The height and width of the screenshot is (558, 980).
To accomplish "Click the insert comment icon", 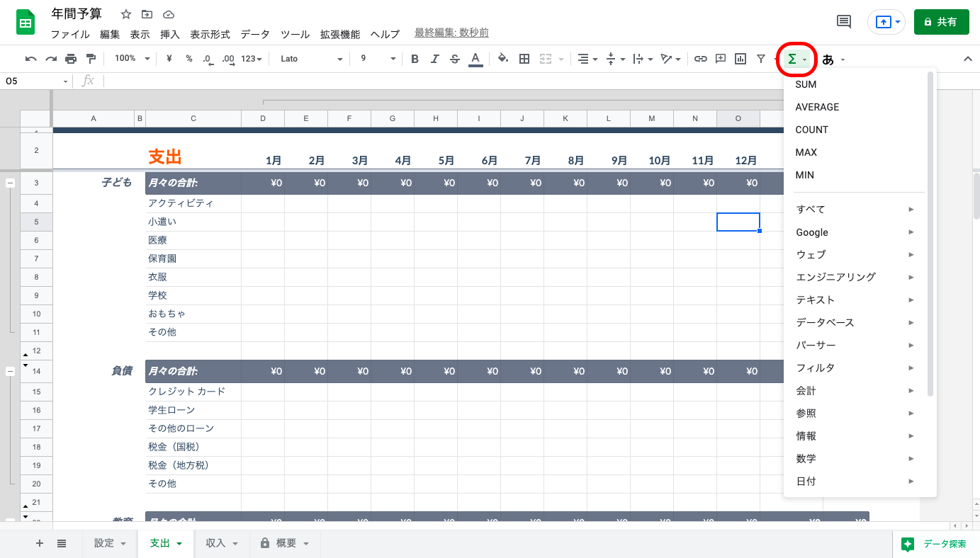I will (x=721, y=59).
